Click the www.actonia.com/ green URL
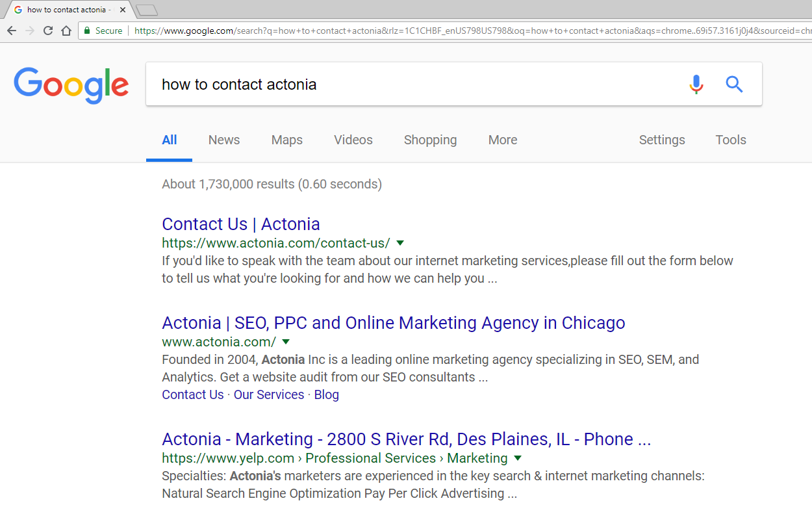Viewport: 812px width, 516px height. click(x=219, y=342)
